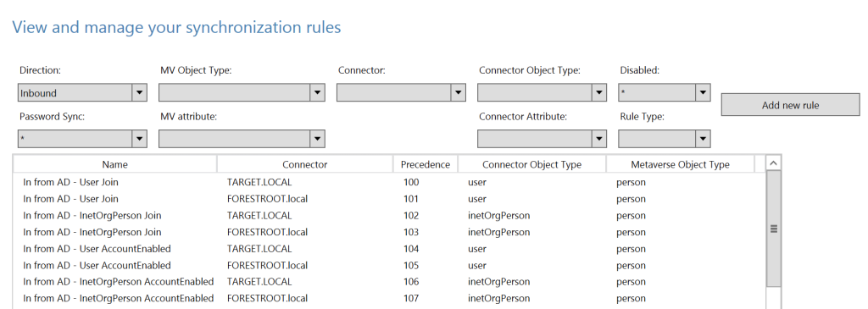This screenshot has width=868, height=309.
Task: Expand the Connector Attribute dropdown
Action: [x=542, y=139]
